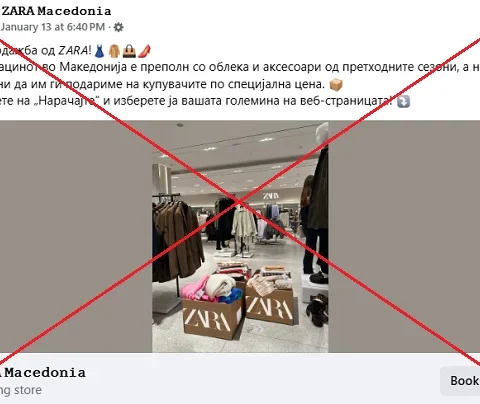Click the January 13 post timestamp
The height and width of the screenshot is (404, 480).
(53, 27)
